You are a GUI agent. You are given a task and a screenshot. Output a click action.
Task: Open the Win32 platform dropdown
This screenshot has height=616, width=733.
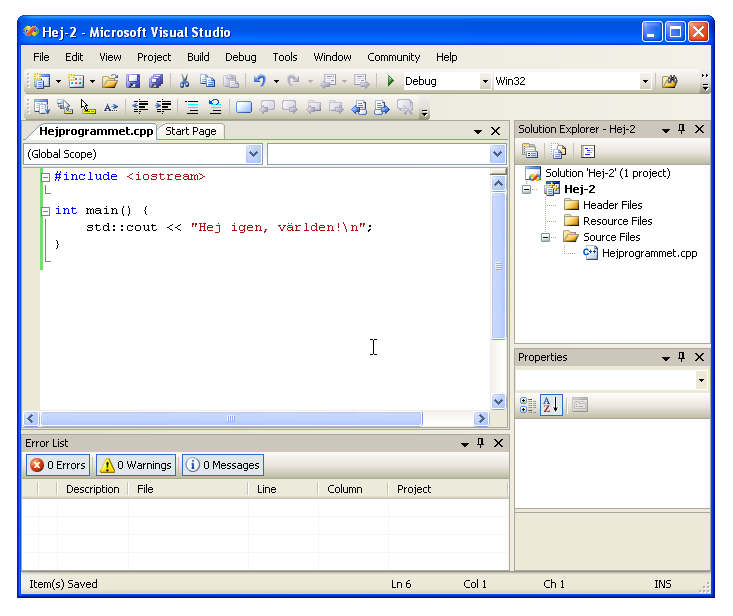(645, 81)
